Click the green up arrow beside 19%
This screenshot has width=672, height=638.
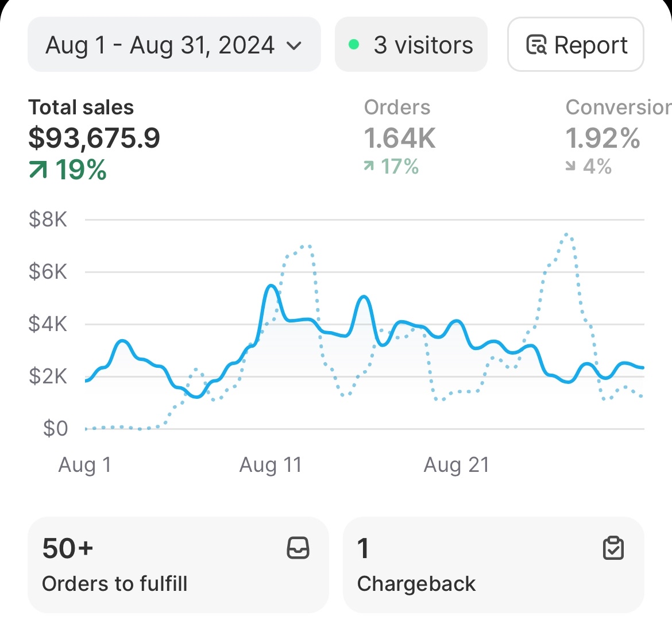(x=38, y=170)
